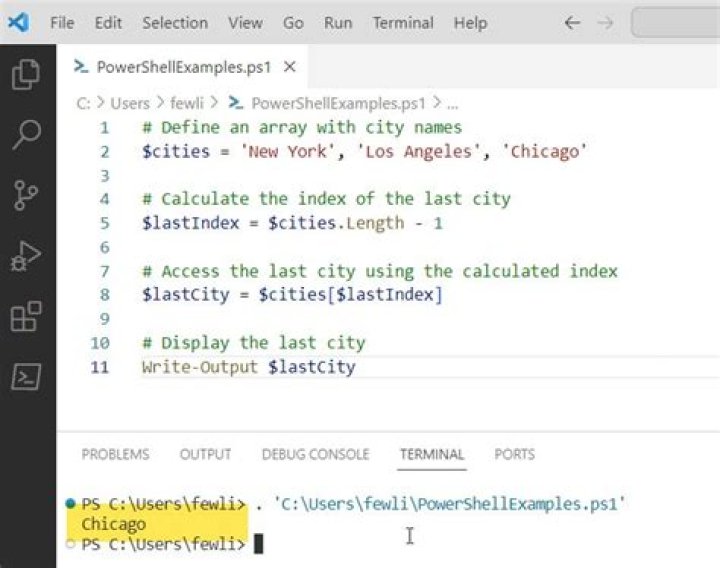720x568 pixels.
Task: Close the PowerShellExamples.ps1 tab
Action: click(290, 67)
